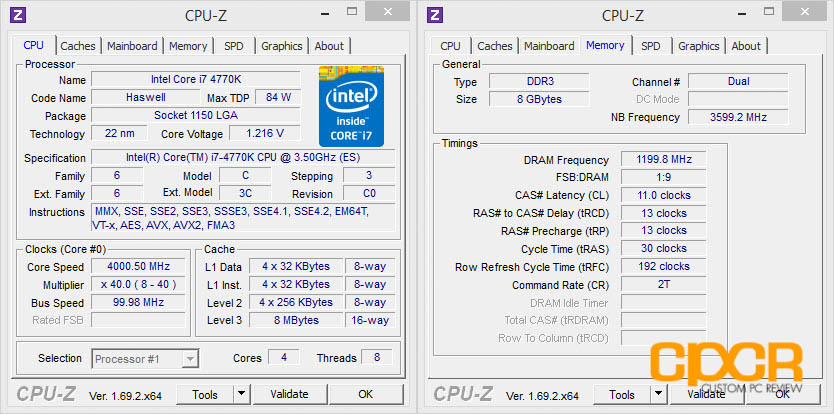
Task: Click DRAM Frequency value 1199.8 MHz
Action: point(664,159)
